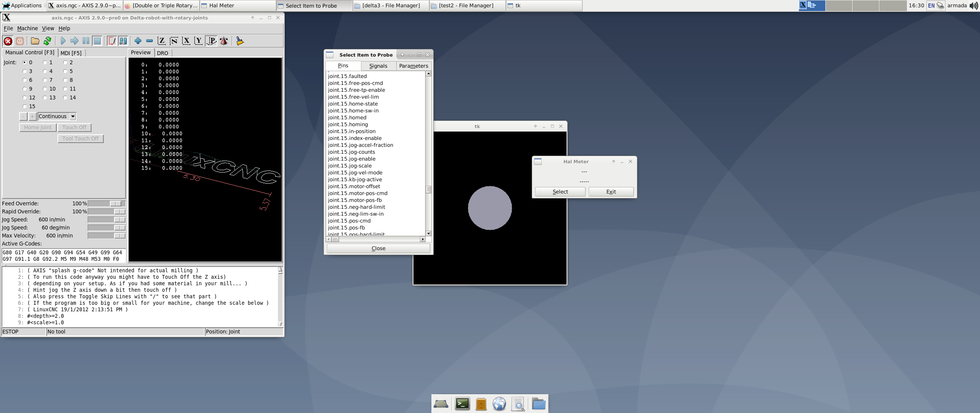Switch to the DRO tab
The image size is (980, 413).
pyautogui.click(x=163, y=53)
